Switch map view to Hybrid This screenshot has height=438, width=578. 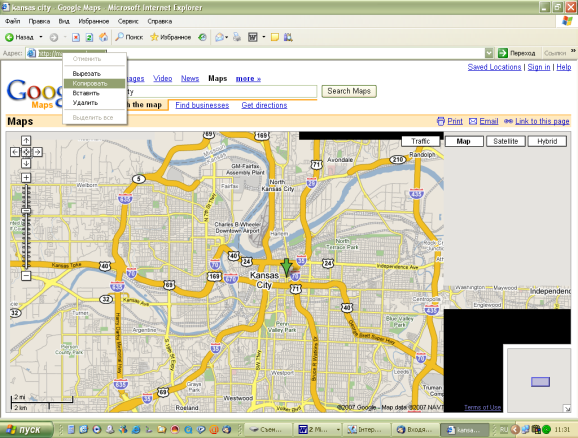tap(547, 141)
